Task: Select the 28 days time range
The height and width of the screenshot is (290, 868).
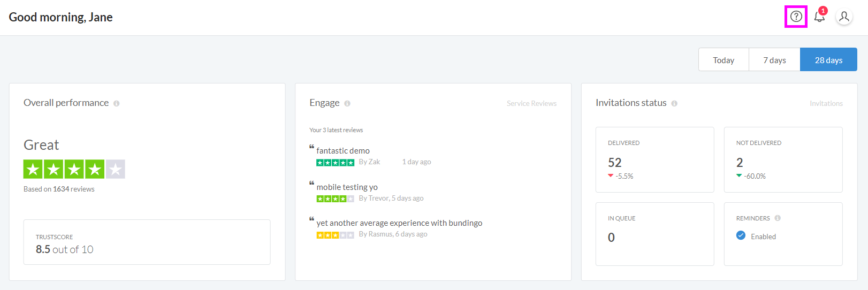Action: coord(828,60)
